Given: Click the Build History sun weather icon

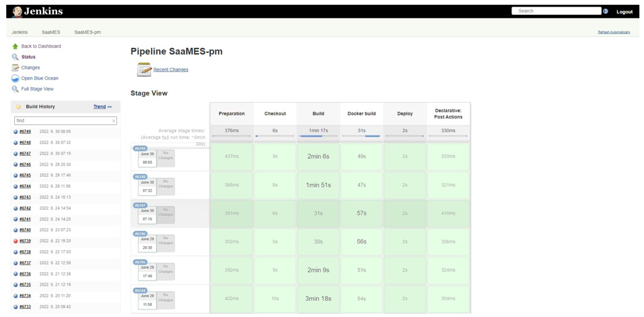Looking at the screenshot, I should (18, 107).
